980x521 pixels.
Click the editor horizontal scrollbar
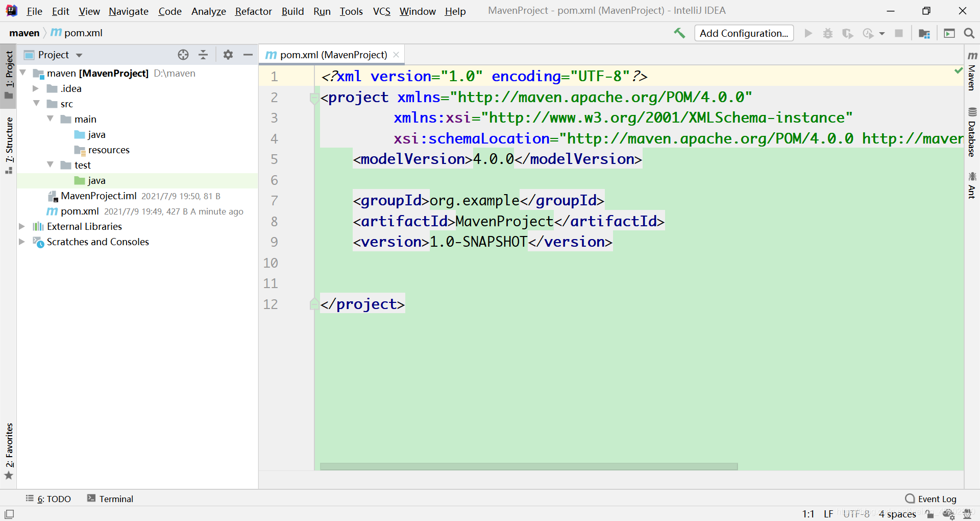tap(529, 466)
